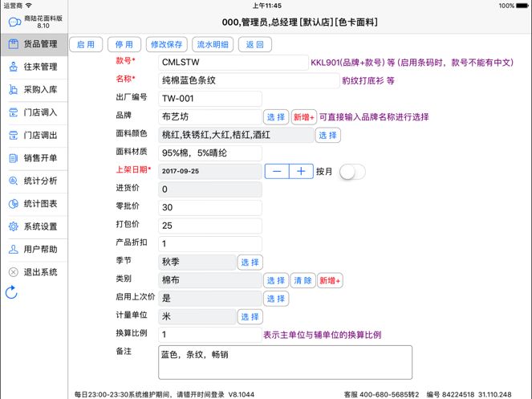This screenshot has height=399, width=532.
Task: Click the 货品管理 box icon
Action: coord(13,44)
